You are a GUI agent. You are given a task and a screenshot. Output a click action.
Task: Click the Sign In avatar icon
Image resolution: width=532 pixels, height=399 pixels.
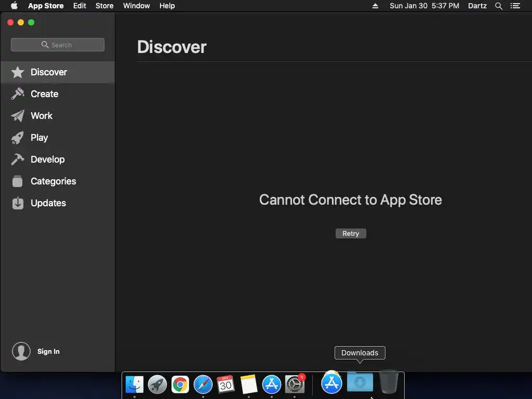pyautogui.click(x=21, y=351)
